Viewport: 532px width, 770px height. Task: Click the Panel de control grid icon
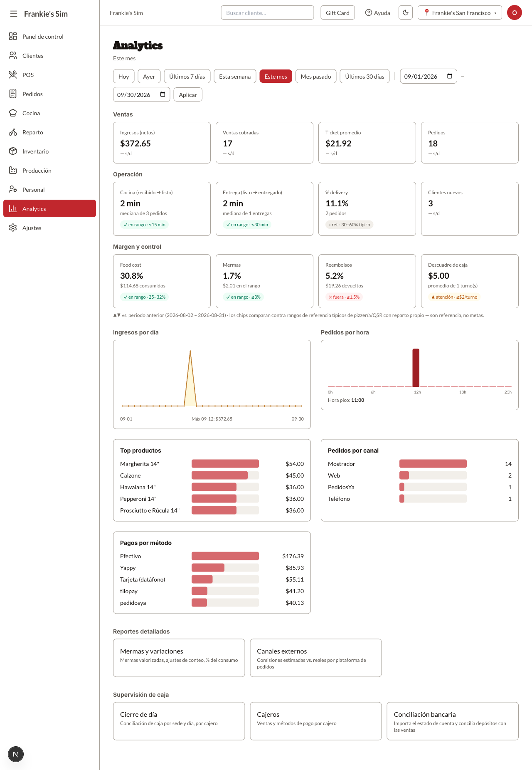[x=13, y=36]
